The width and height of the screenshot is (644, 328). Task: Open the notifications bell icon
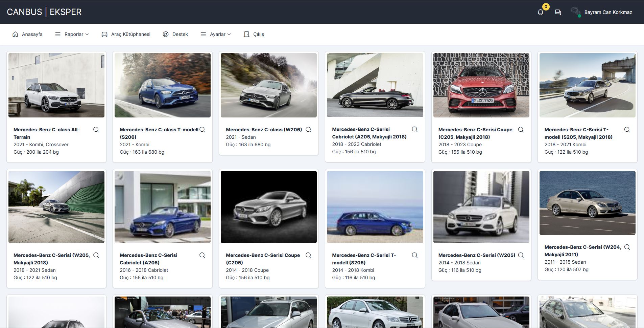(x=540, y=12)
